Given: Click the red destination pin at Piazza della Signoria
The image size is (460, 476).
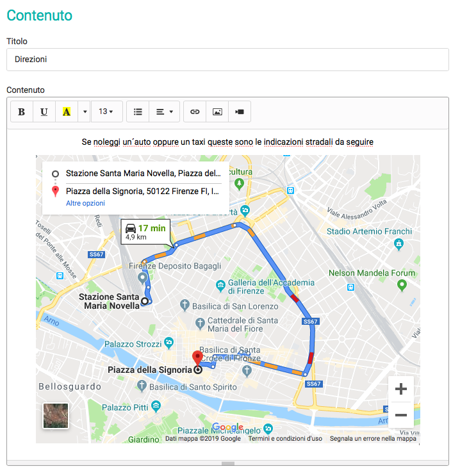Looking at the screenshot, I should (198, 359).
